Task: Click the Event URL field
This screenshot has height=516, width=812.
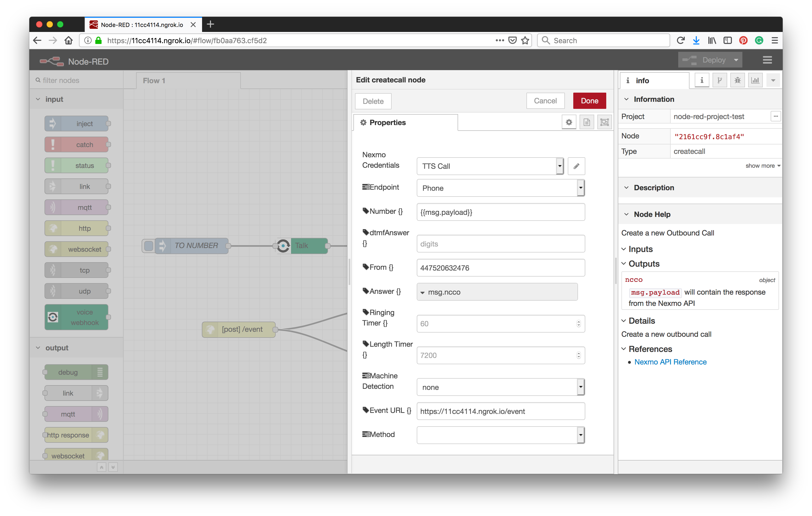Action: tap(501, 411)
